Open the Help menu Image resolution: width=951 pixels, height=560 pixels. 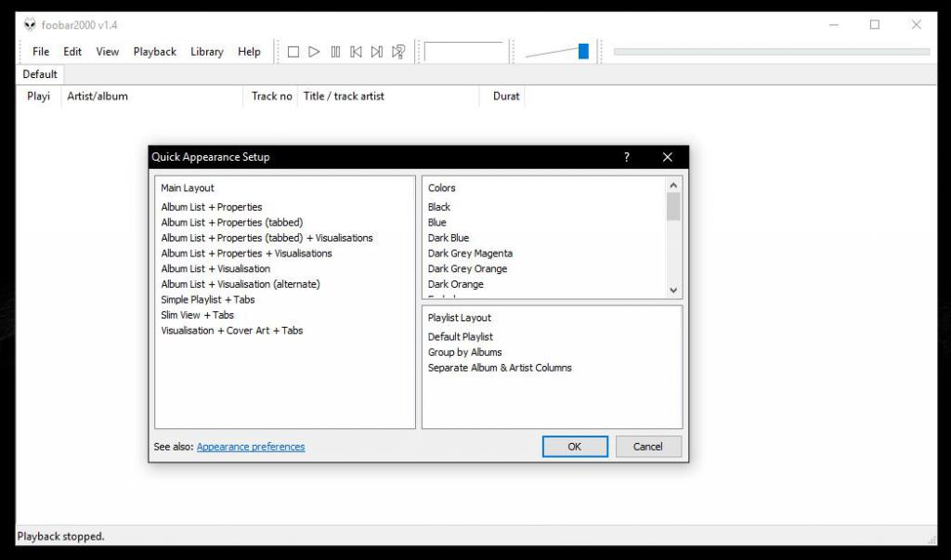click(x=249, y=52)
